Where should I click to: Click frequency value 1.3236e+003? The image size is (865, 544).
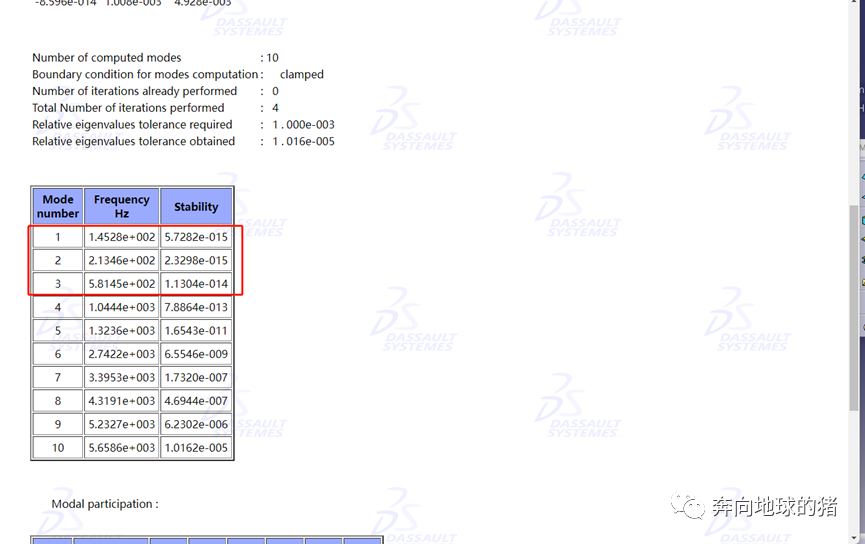click(122, 330)
